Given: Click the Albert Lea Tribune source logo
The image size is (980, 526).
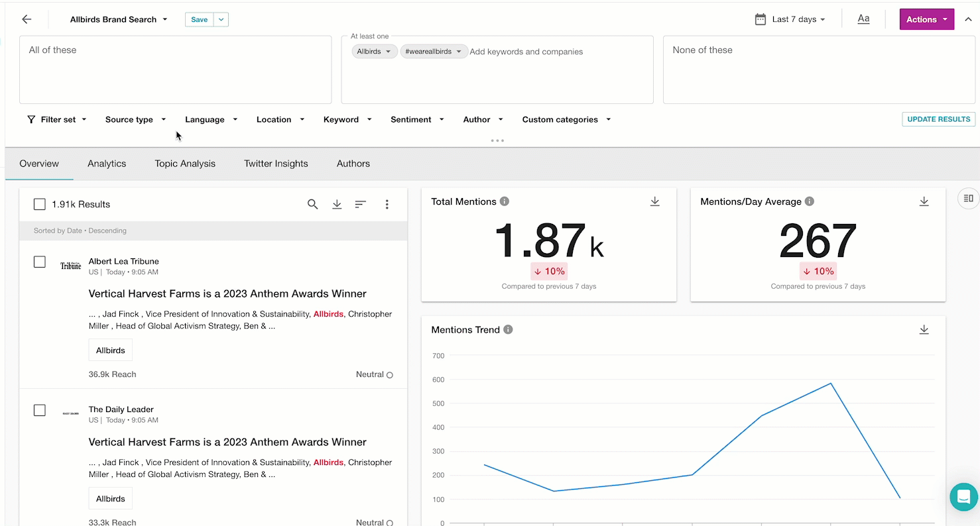Looking at the screenshot, I should point(71,266).
